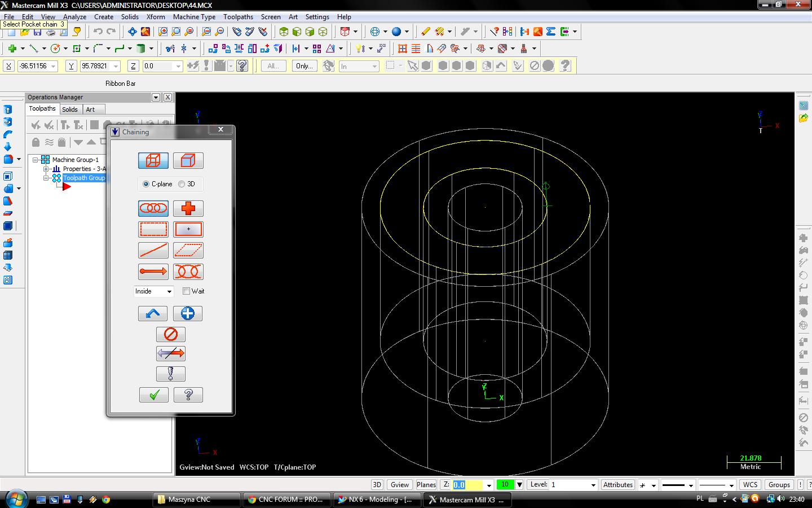Select the Toolpath Group tree item
812x508 pixels.
(x=84, y=178)
